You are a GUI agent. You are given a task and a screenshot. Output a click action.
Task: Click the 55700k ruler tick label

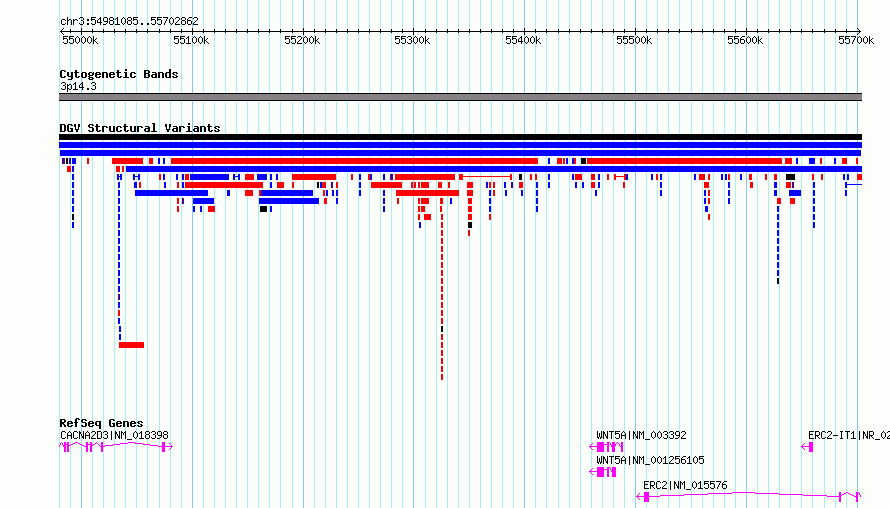pos(856,40)
